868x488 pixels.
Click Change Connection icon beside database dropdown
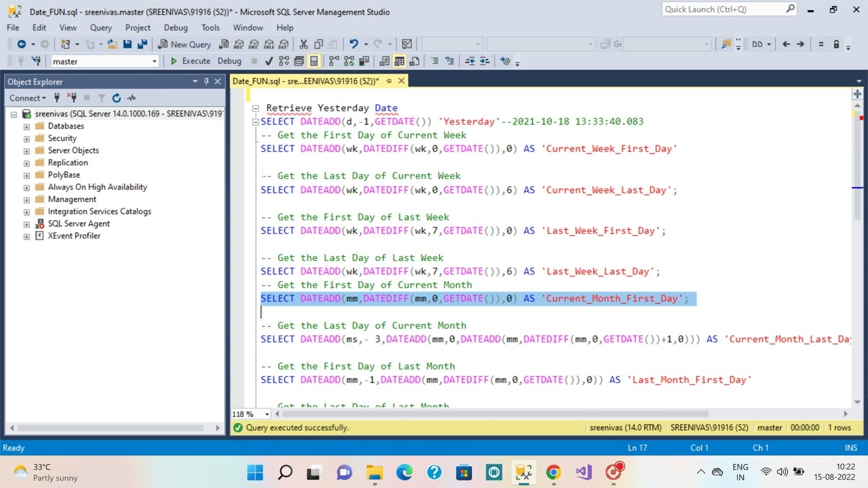[x=36, y=61]
